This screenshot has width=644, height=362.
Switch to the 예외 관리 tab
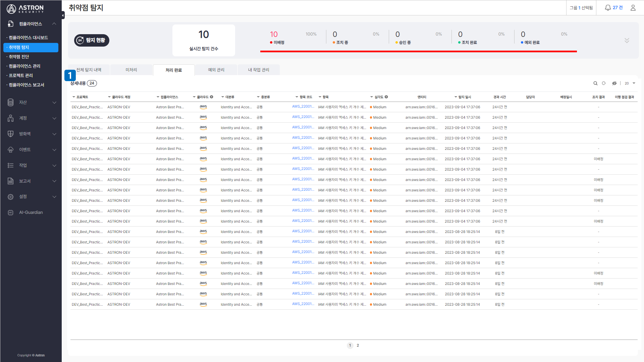216,70
